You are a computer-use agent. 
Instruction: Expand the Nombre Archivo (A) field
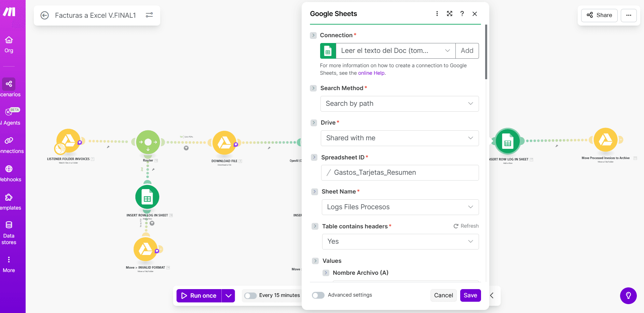[x=326, y=273]
